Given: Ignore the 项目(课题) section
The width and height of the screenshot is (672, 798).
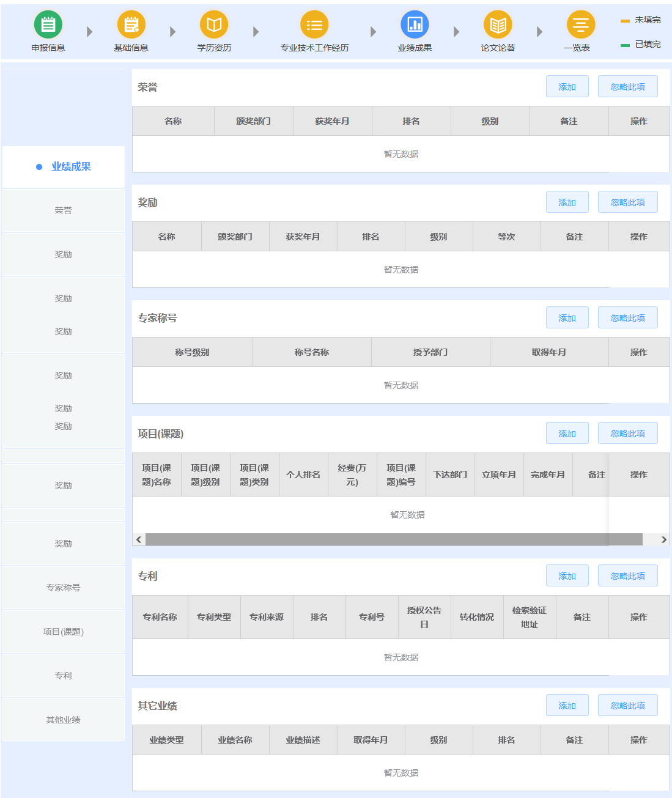Looking at the screenshot, I should click(627, 434).
